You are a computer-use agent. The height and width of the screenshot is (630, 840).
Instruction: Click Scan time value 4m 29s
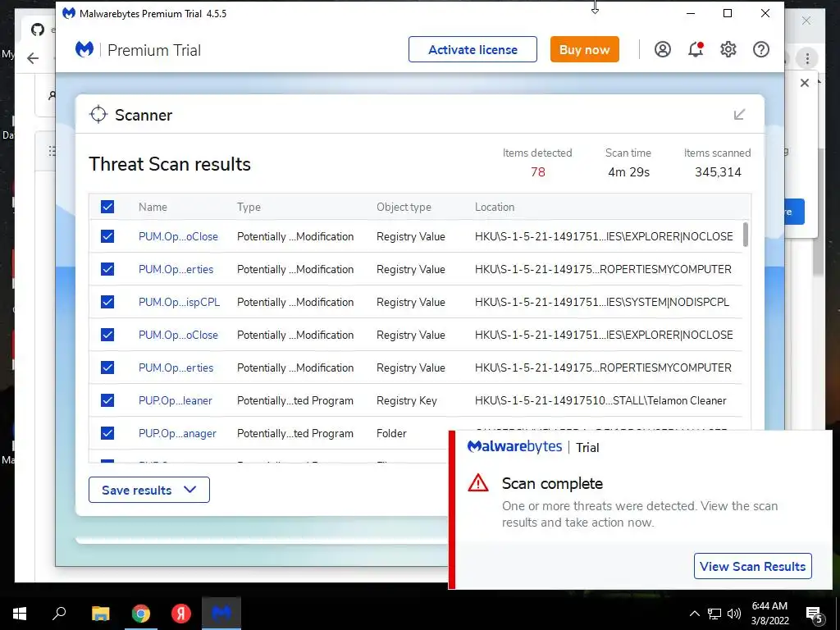coord(628,172)
